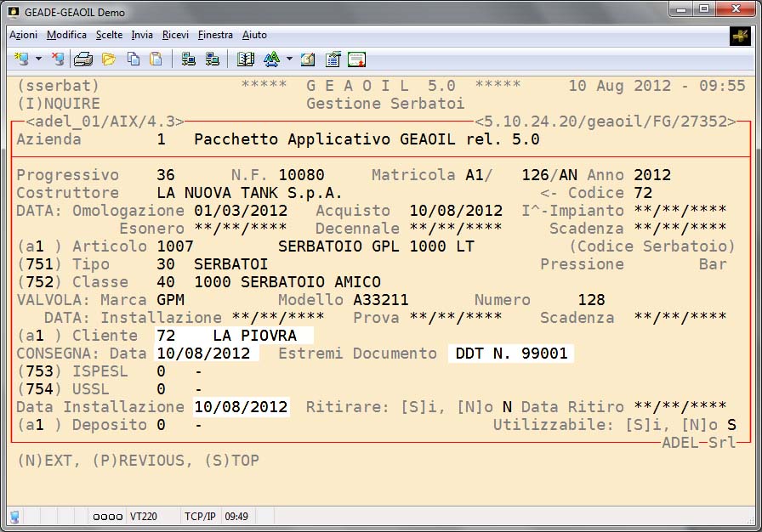Click the font size AA icon
This screenshot has height=532, width=762.
tap(271, 59)
